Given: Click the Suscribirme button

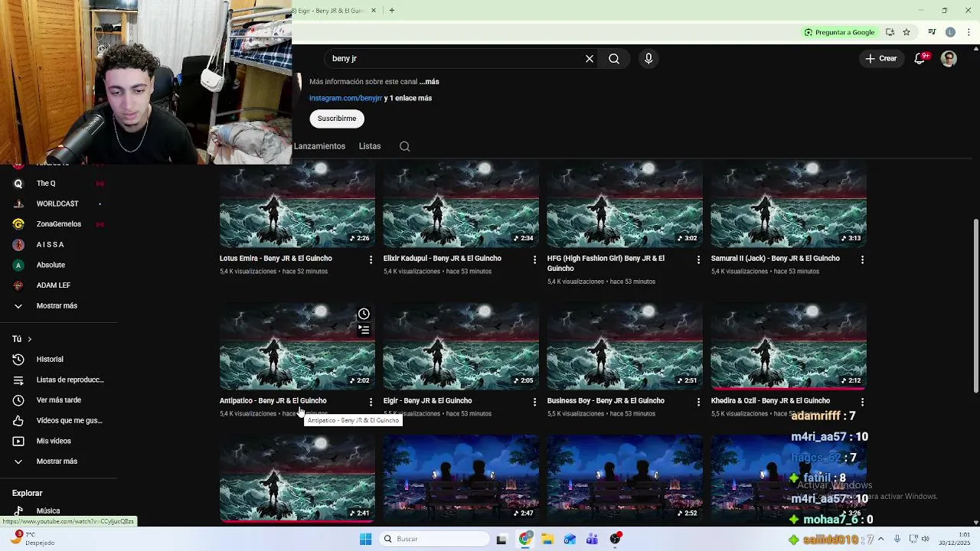Looking at the screenshot, I should pos(337,119).
